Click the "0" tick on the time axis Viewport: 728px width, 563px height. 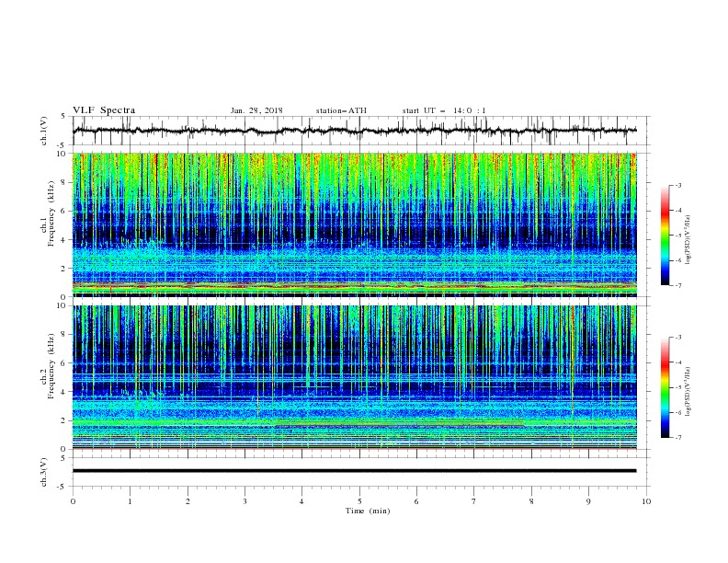[73, 501]
